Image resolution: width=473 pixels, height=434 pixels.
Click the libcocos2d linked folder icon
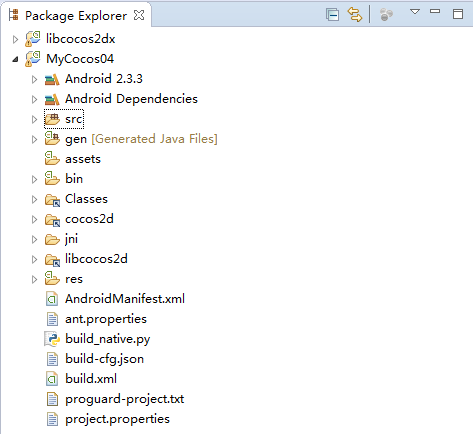(52, 260)
